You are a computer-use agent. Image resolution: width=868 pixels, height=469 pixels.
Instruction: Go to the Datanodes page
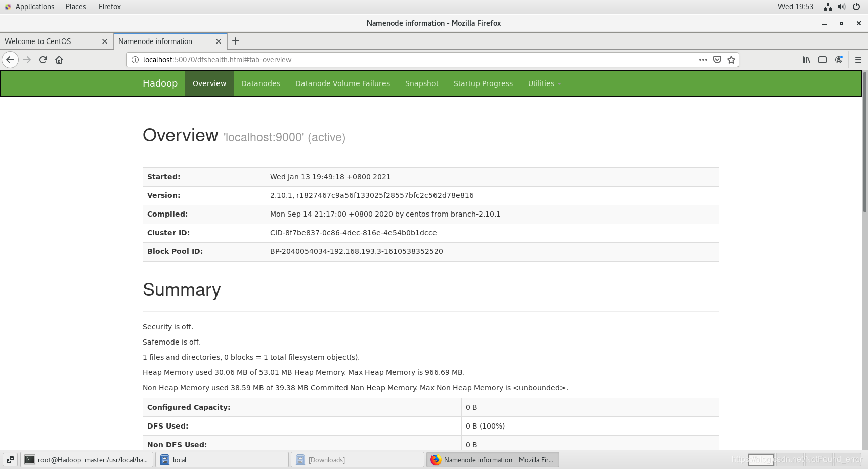tap(261, 83)
